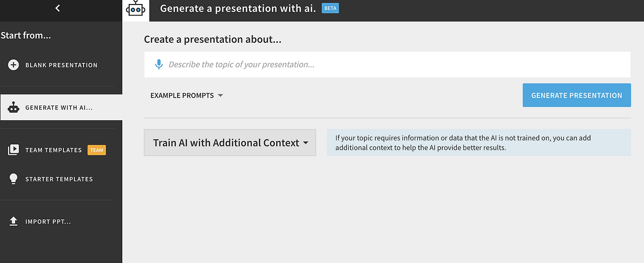This screenshot has width=644, height=263.
Task: Open Train AI with Additional Context dropdown
Action: [230, 143]
